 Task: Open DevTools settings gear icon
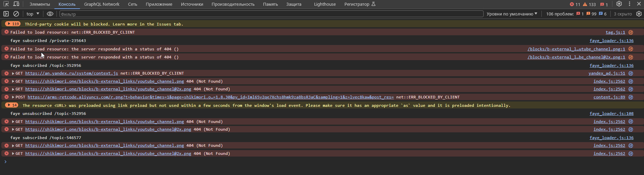(619, 4)
